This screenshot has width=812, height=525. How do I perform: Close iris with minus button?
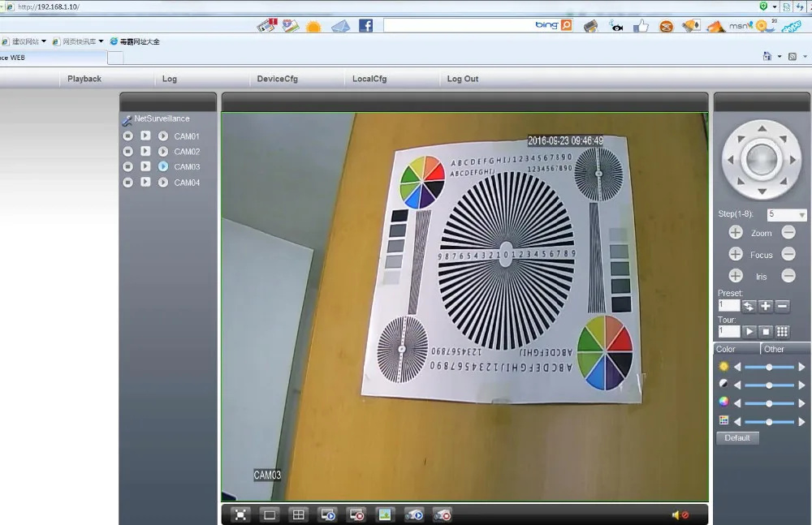[x=788, y=276]
